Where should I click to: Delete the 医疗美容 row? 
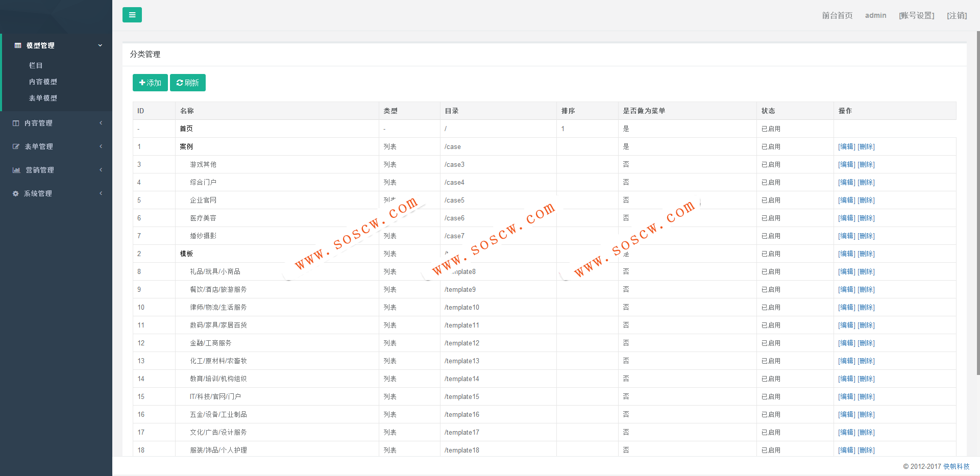click(x=866, y=218)
